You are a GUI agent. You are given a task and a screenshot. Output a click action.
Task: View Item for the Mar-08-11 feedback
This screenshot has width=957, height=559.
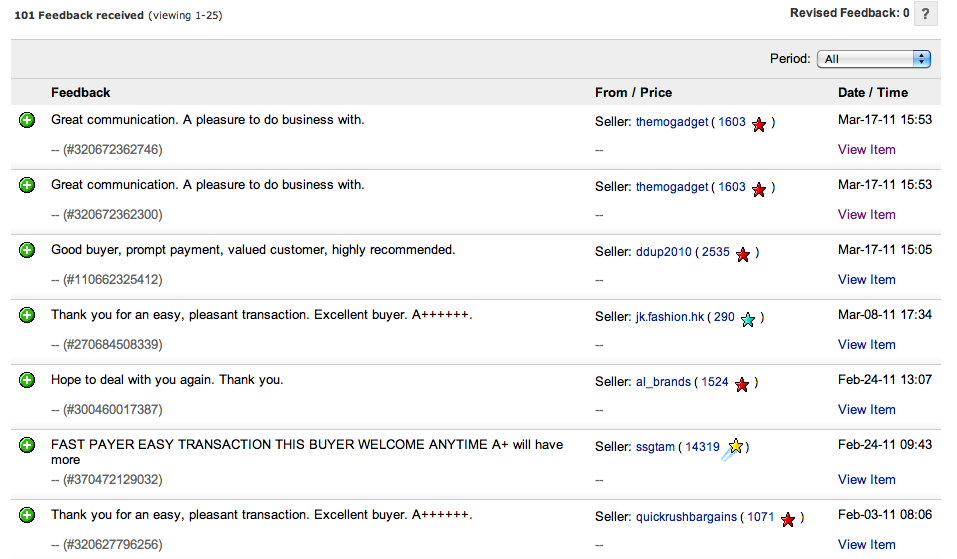click(866, 345)
